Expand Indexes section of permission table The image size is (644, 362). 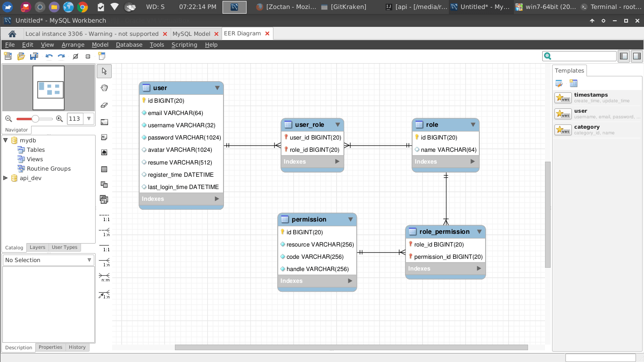click(x=350, y=281)
